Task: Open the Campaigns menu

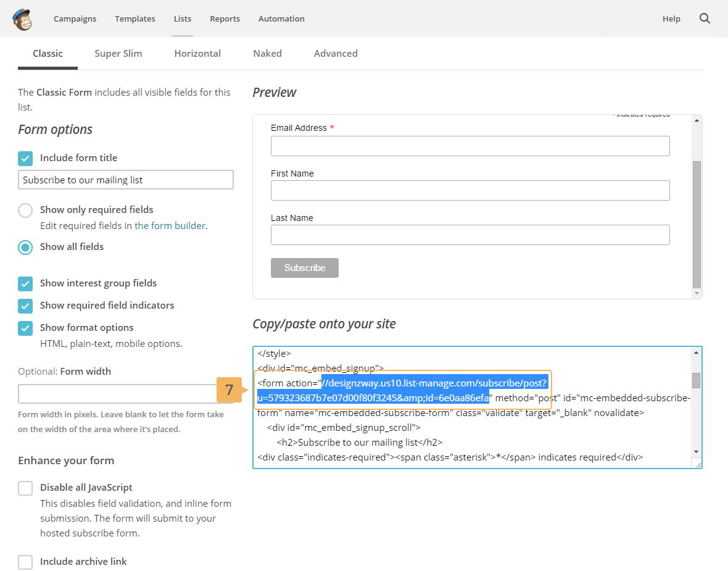Action: (75, 19)
